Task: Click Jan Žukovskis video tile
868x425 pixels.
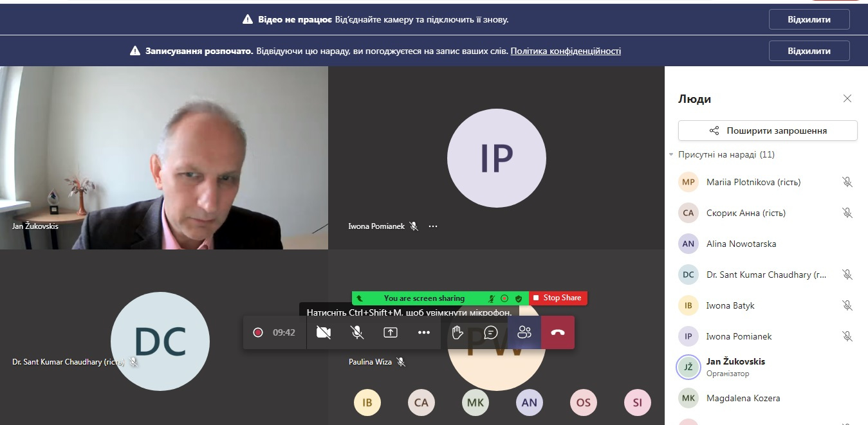Action: click(x=164, y=158)
